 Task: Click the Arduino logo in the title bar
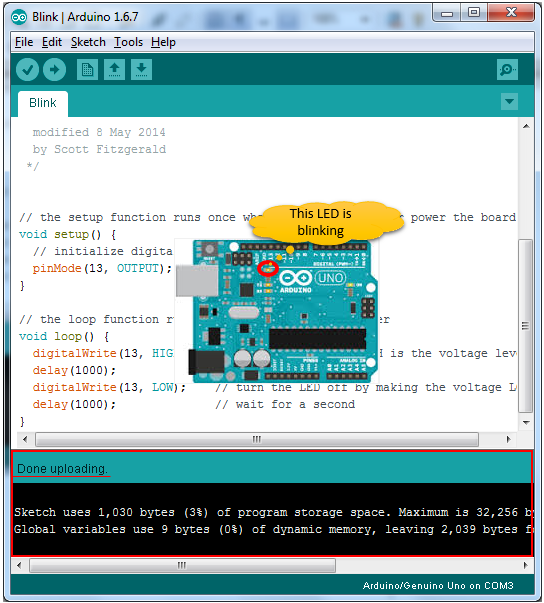tap(19, 17)
